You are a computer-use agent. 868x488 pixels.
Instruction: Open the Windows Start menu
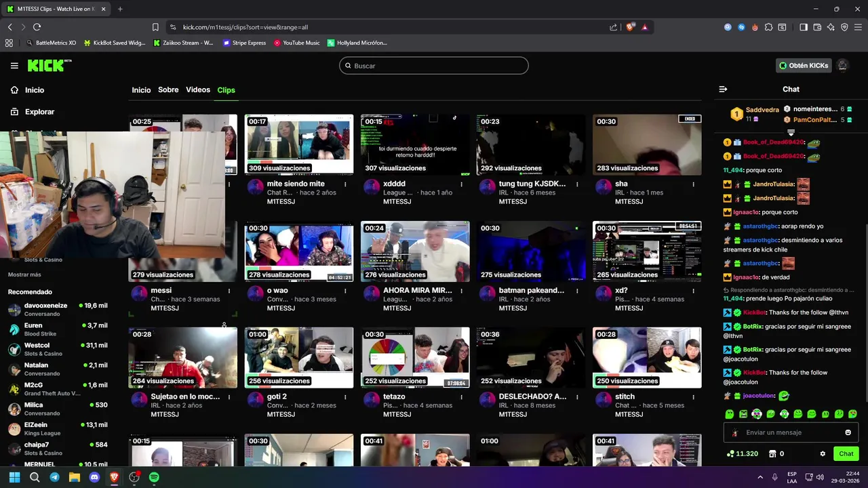(x=15, y=477)
